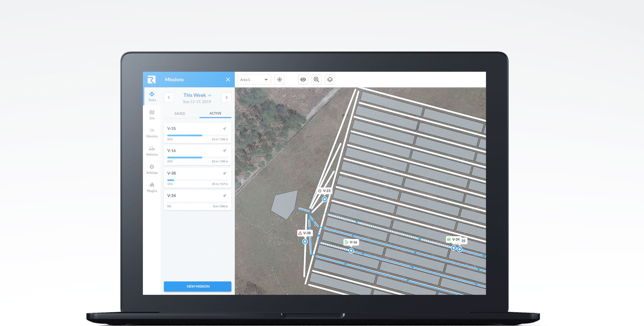Click the zoom-in magnifier icon
Image resolution: width=644 pixels, height=326 pixels.
(x=316, y=79)
